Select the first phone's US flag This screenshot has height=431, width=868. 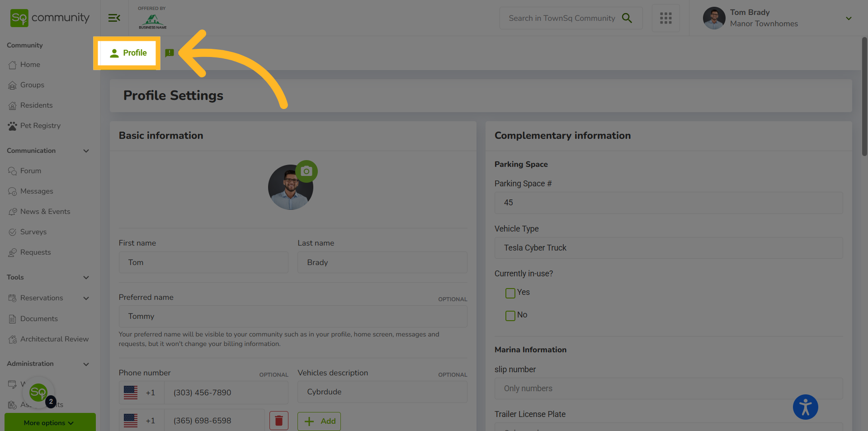click(131, 393)
